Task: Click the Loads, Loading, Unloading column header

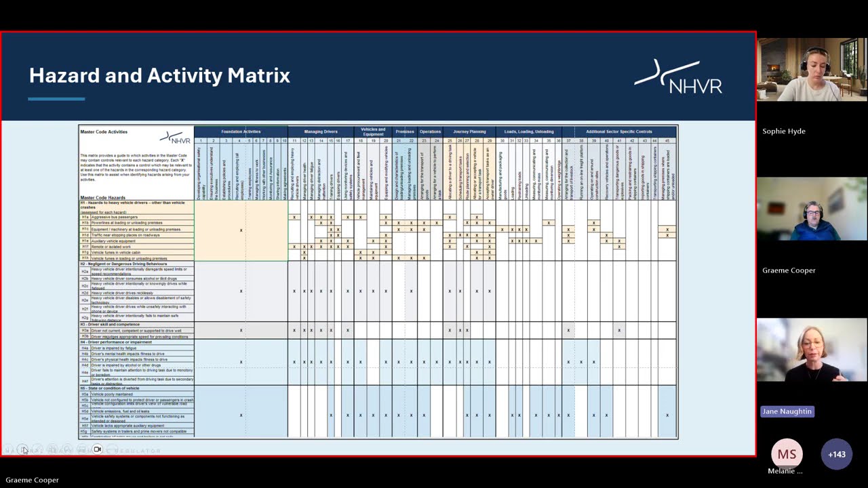Action: [529, 131]
